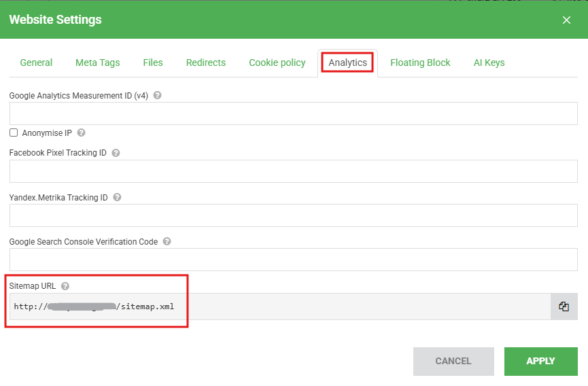Click help icon for Google Search Console Verification

tap(167, 241)
